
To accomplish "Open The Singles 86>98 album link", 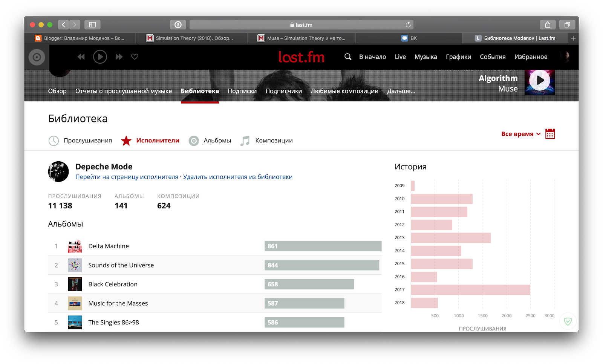I will (113, 323).
